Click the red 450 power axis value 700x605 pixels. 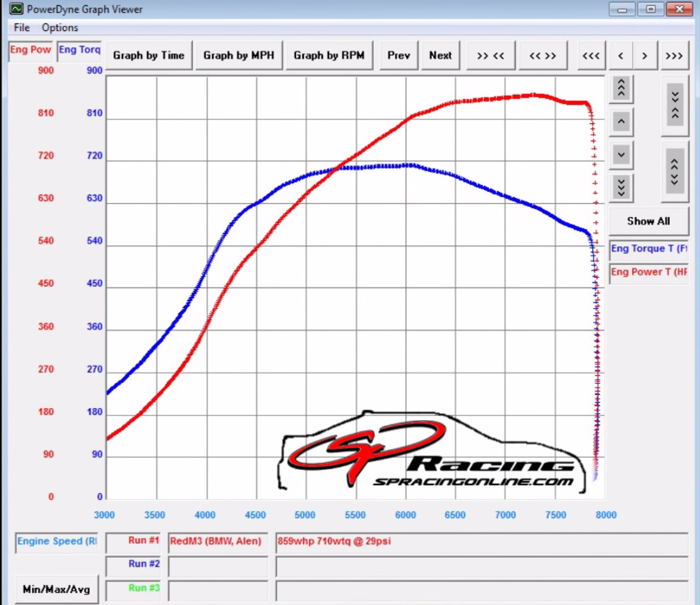46,283
